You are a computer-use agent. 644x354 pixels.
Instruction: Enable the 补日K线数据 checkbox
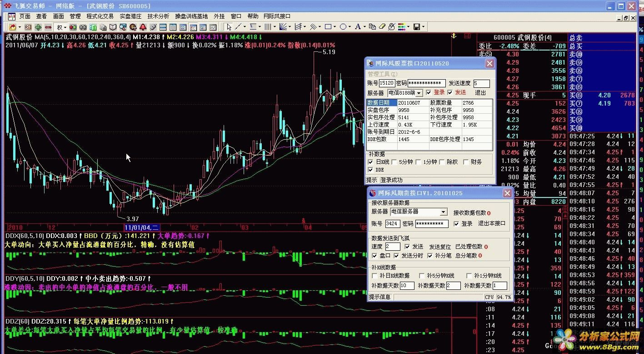374,276
